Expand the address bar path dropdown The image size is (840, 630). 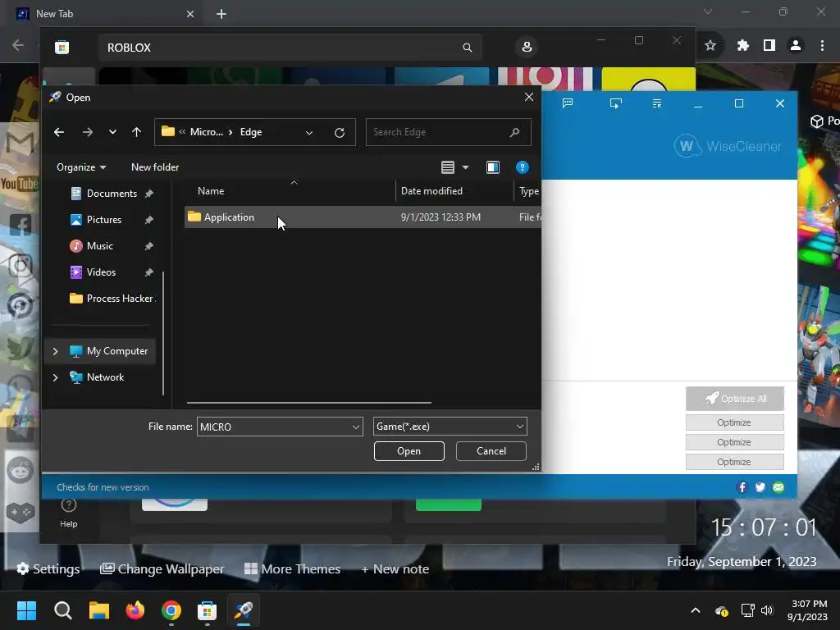click(309, 133)
